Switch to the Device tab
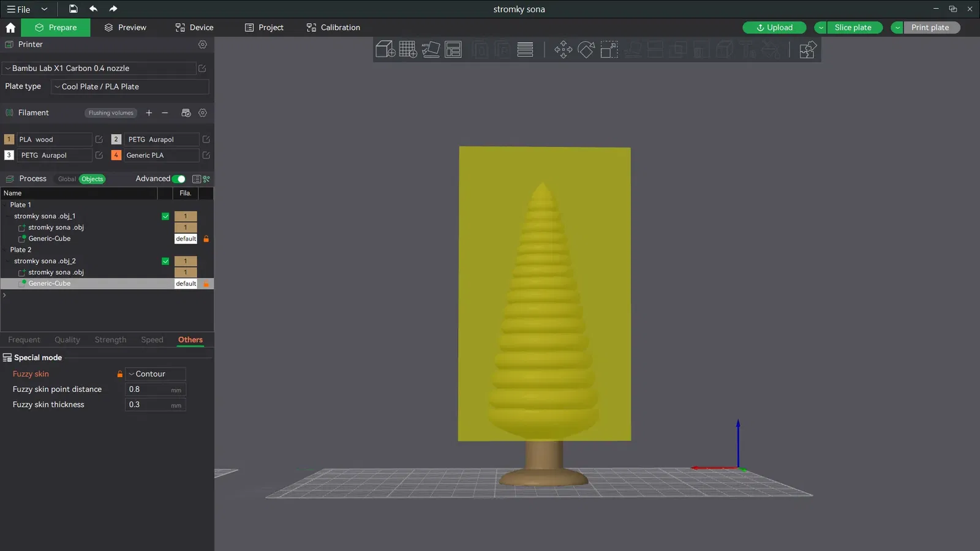Screen dimensions: 980x551 [x=194, y=28]
